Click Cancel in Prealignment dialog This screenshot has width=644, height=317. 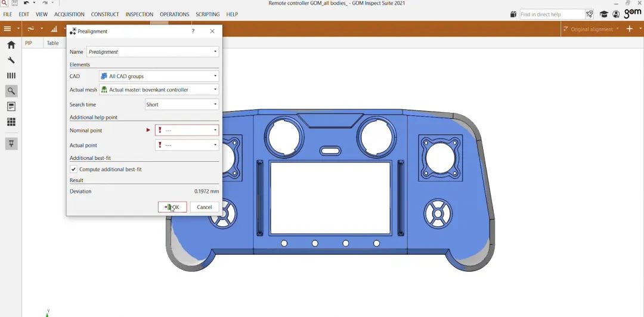tap(204, 207)
